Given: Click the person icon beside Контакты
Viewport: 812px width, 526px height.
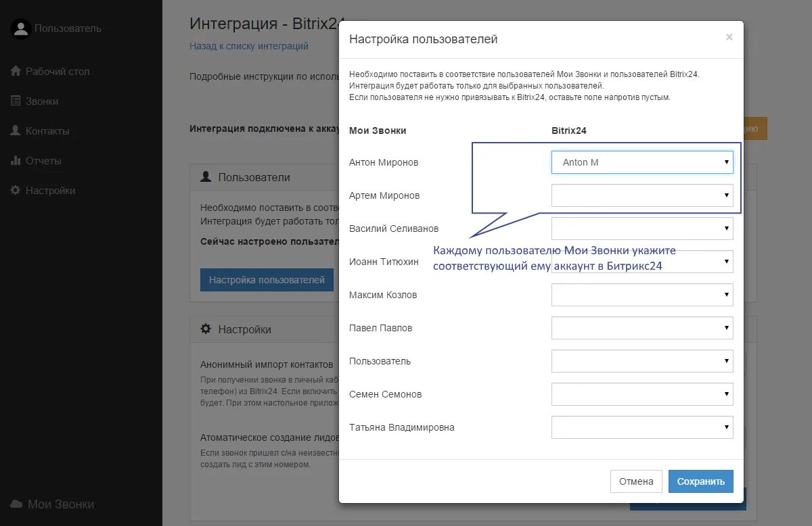Looking at the screenshot, I should [16, 130].
